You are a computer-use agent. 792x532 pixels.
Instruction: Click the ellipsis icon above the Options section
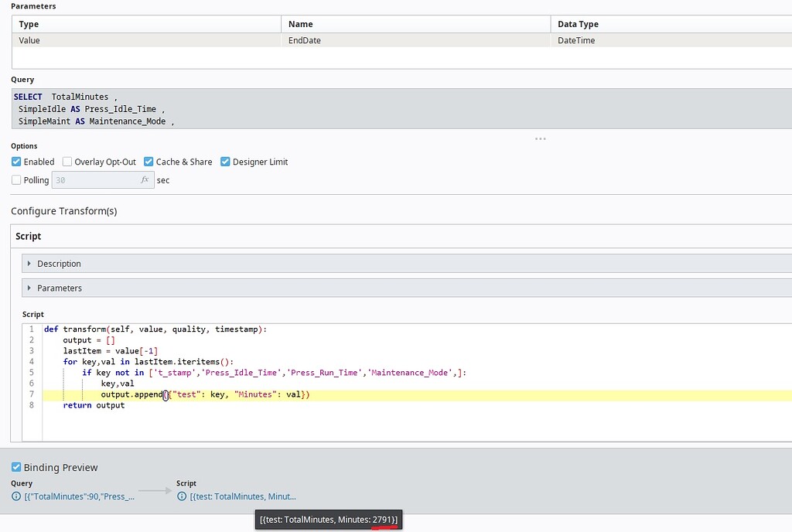[540, 138]
